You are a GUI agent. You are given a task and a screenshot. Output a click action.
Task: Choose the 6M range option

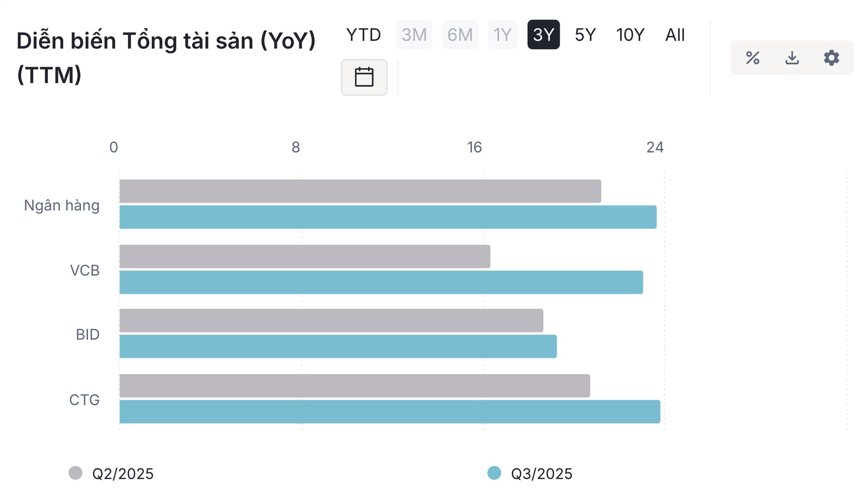(x=460, y=35)
